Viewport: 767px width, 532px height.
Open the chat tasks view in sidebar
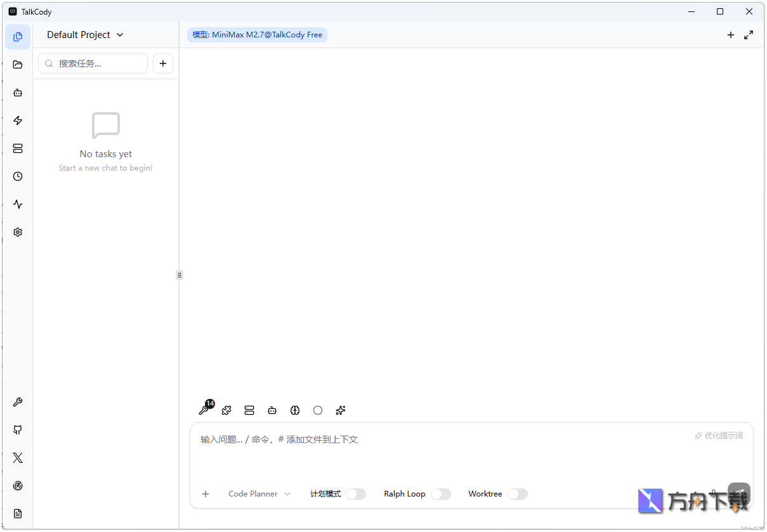(x=18, y=37)
